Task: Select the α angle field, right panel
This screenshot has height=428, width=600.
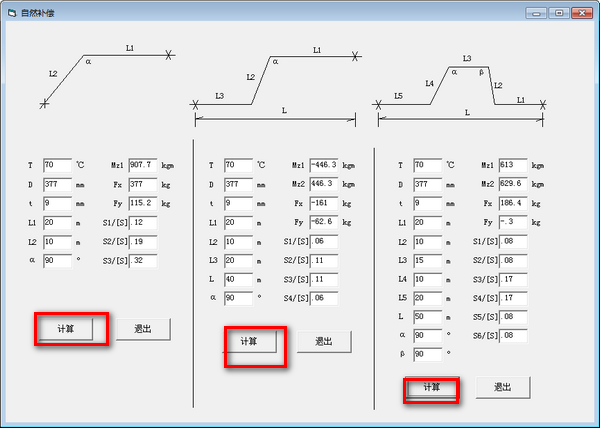Action: 428,336
